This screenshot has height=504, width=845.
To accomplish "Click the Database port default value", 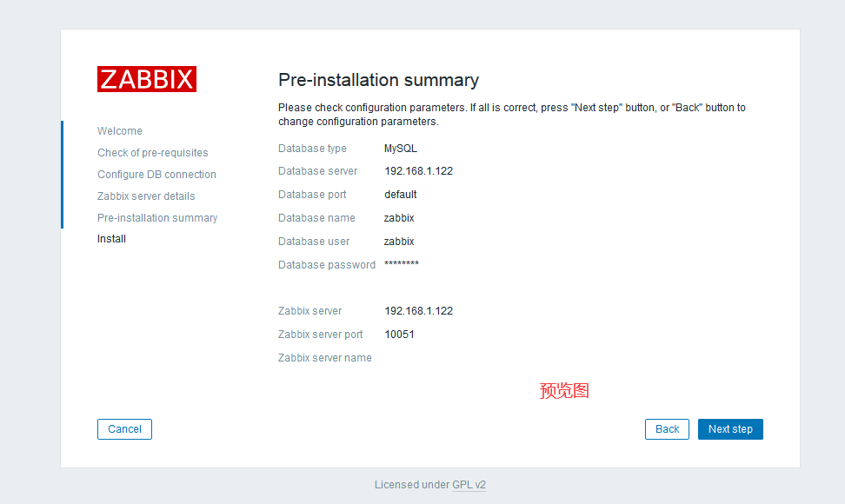I will click(401, 195).
